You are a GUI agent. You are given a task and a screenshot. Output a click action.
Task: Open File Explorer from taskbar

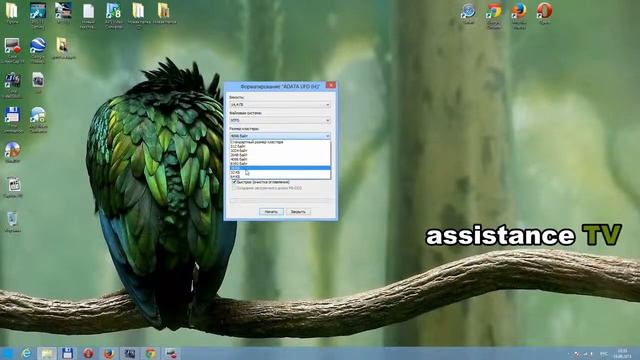click(47, 353)
